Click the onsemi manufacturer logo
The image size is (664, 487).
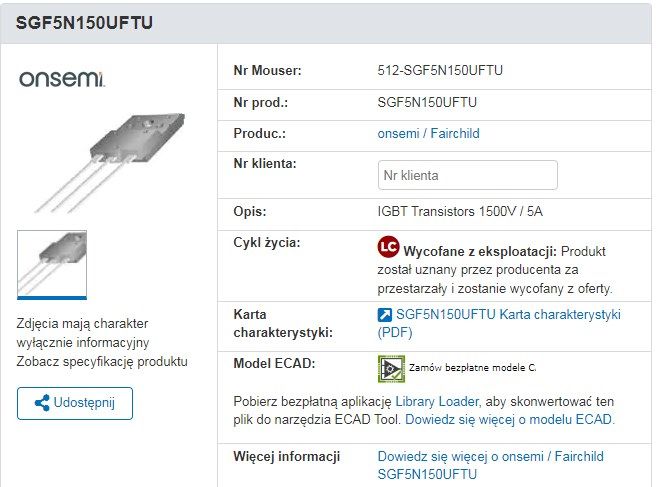coord(61,79)
